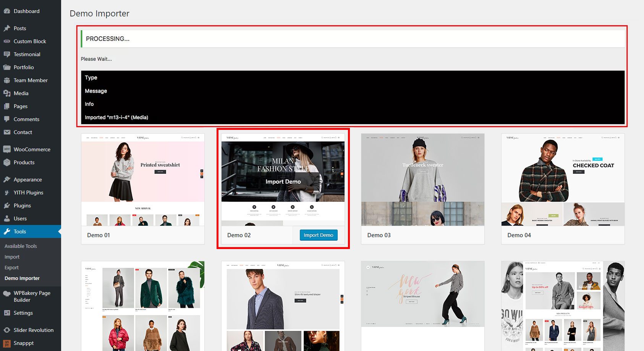Screen dimensions: 644x351
Task: Click the Plugins plug icon
Action: pyautogui.click(x=7, y=205)
